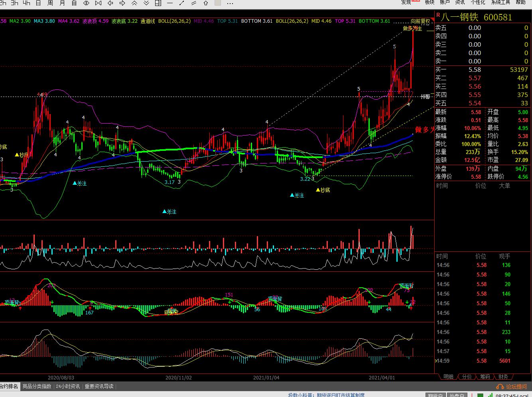The height and width of the screenshot is (397, 532).
Task: Click the 关注 marker near 2020/11/02
Action: (169, 211)
